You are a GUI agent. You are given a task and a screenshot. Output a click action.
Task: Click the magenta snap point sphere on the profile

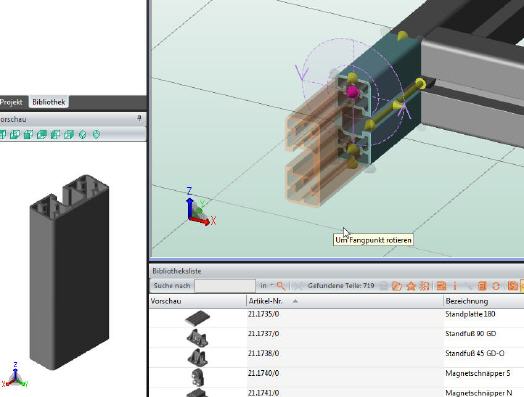352,91
